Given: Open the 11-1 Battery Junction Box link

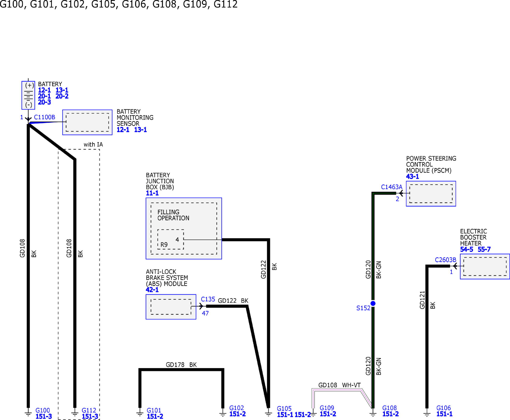Looking at the screenshot, I should pos(152,193).
